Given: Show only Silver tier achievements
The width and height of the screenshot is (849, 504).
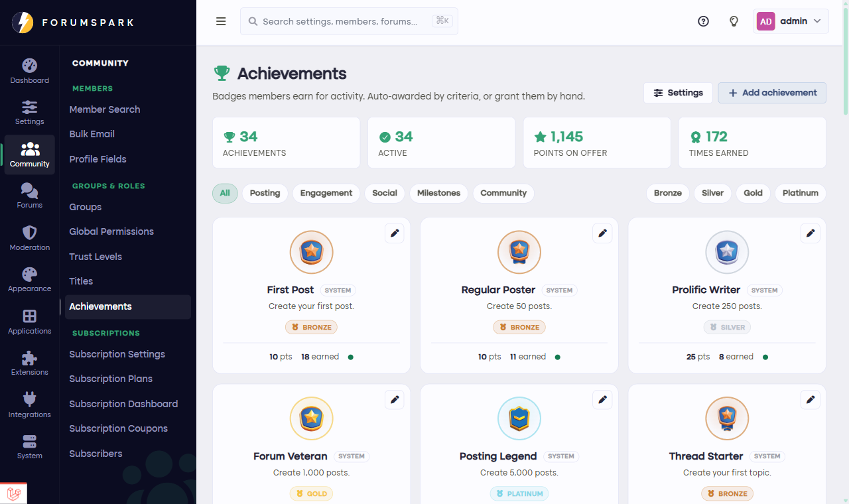Looking at the screenshot, I should tap(713, 193).
